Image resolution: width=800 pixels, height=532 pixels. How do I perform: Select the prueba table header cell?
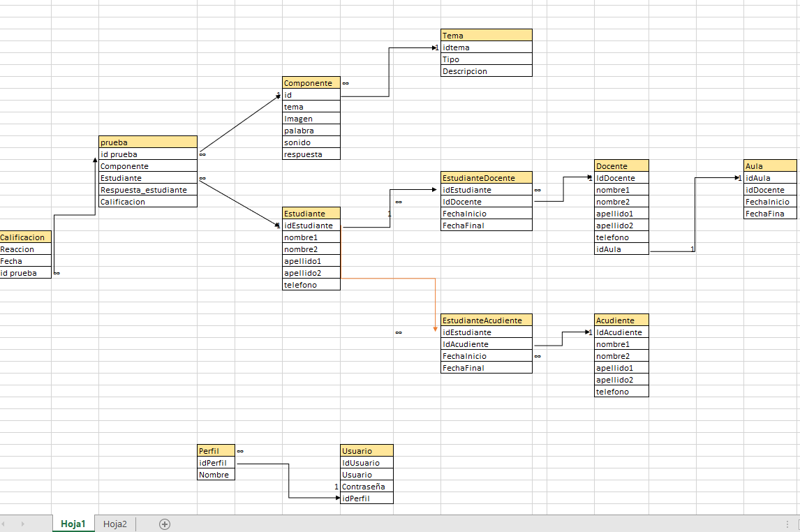click(148, 142)
